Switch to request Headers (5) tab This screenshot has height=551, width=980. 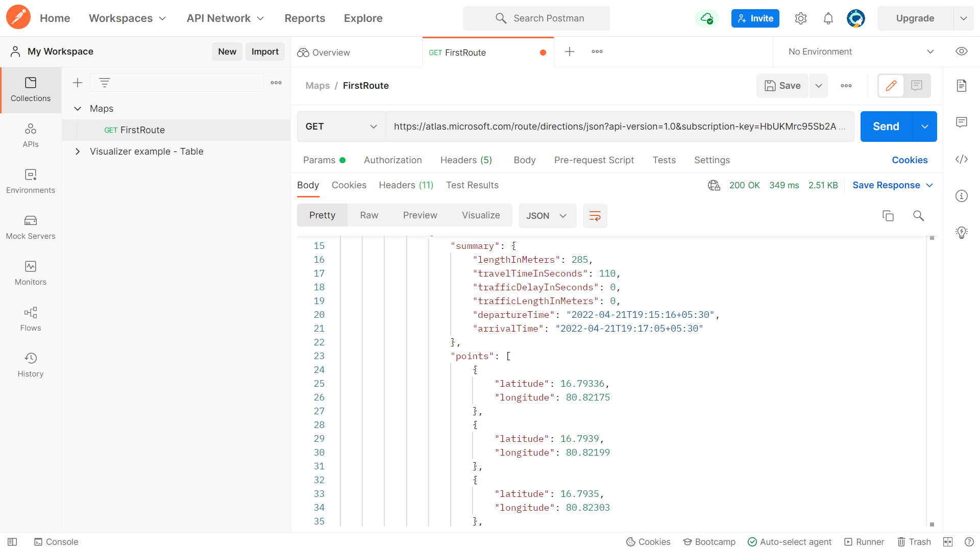tap(466, 160)
